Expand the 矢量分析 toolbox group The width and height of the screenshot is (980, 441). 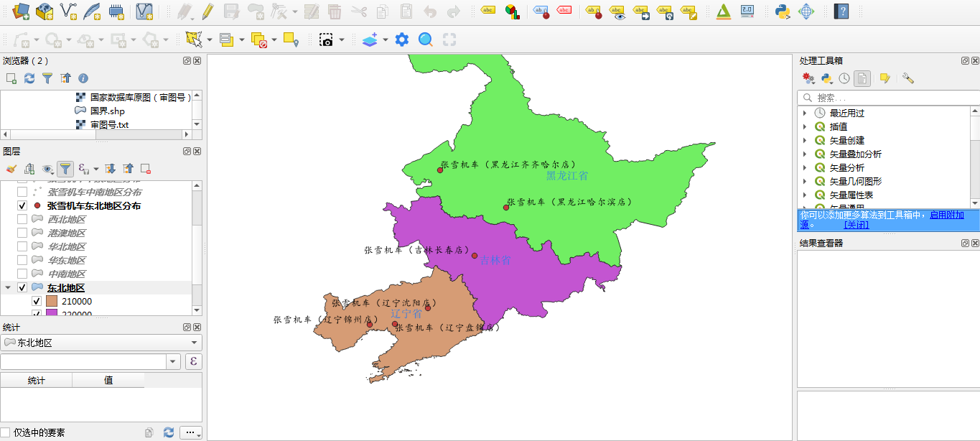805,167
